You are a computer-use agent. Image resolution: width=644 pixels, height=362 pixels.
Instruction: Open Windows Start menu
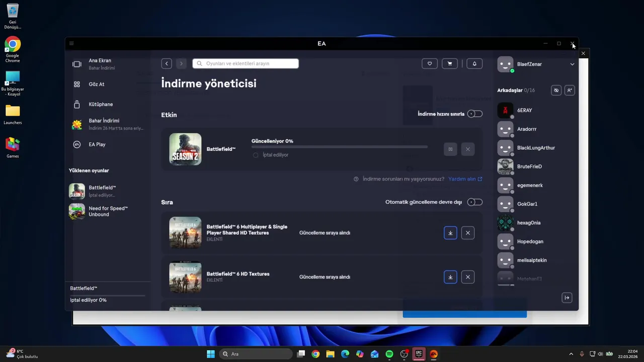point(211,354)
